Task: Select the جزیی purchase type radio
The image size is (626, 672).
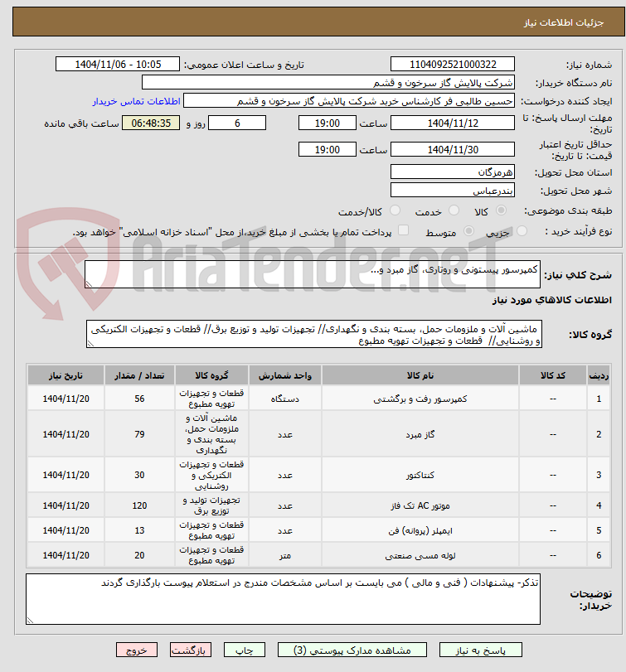Action: (x=522, y=231)
